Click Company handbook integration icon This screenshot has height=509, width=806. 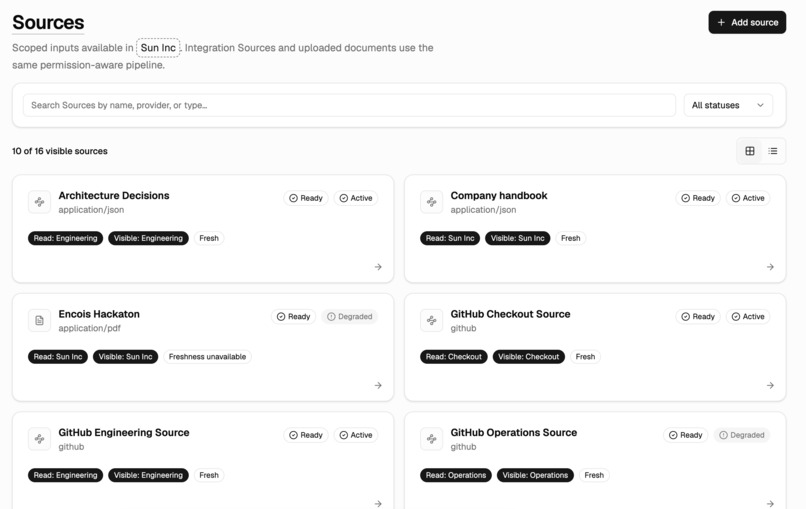coord(431,202)
